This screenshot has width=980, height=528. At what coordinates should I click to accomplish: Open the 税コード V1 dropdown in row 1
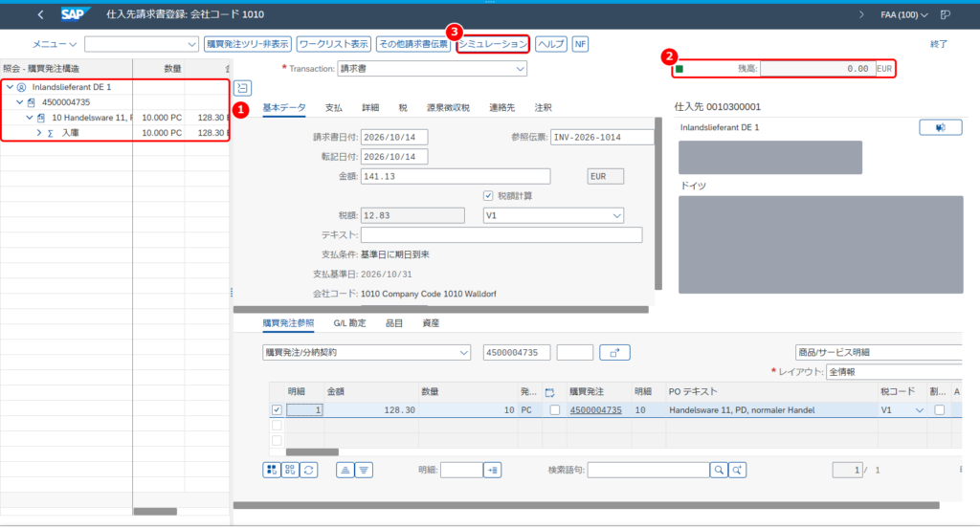click(920, 410)
